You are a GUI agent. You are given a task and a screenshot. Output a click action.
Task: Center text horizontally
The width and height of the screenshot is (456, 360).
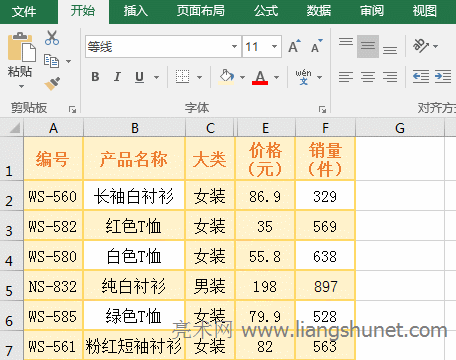click(368, 77)
